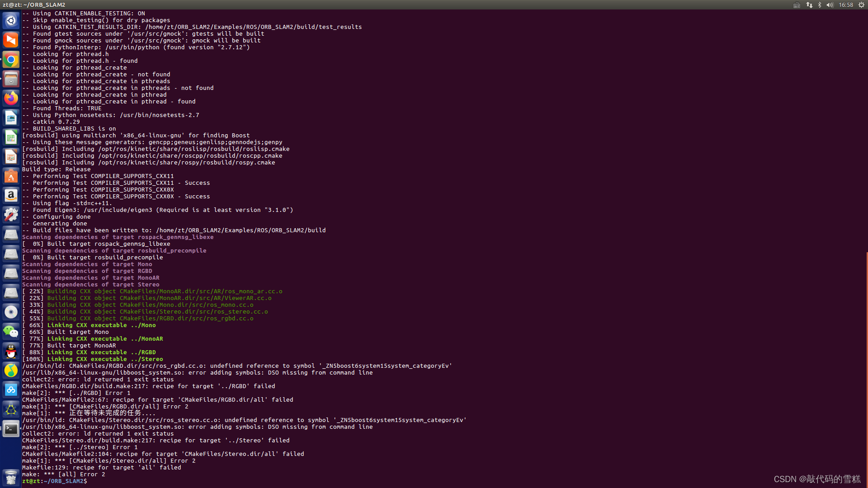Screen dimensions: 868x488
Task: Click Chinese '正在等待未完成的任务' line
Action: click(x=89, y=413)
